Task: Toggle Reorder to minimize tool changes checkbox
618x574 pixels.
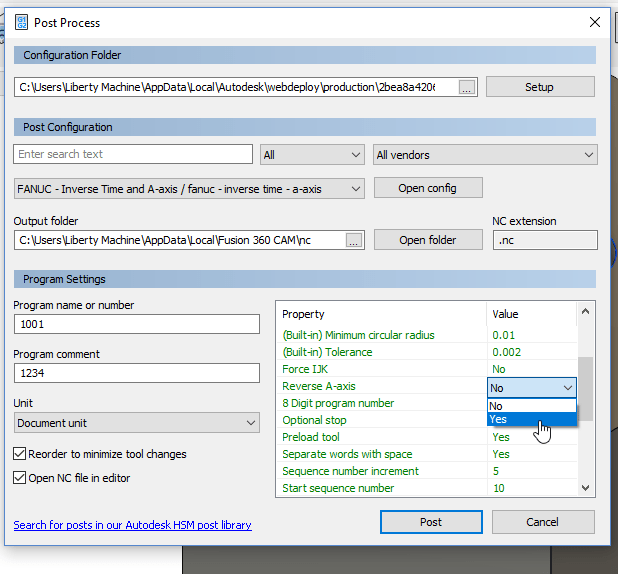Action: pos(20,454)
